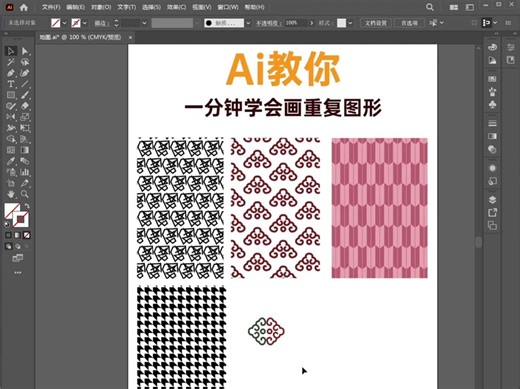
Task: Select the Curvature tool
Action: [25, 73]
